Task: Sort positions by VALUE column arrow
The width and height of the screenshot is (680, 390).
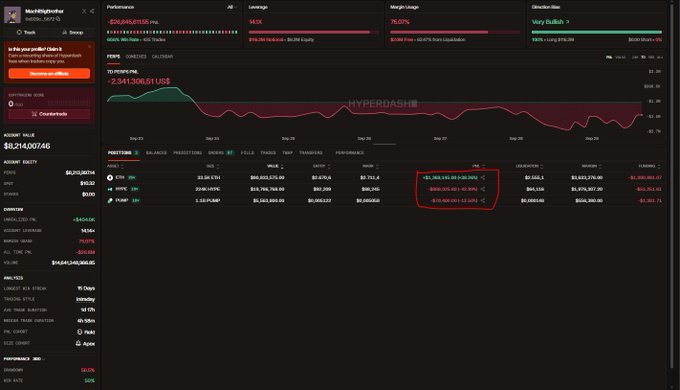Action: [x=282, y=167]
